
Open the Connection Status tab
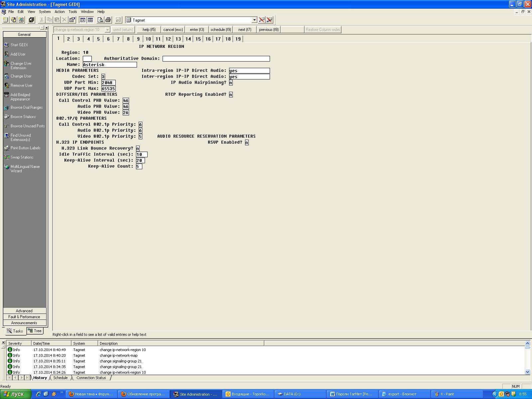tap(91, 378)
